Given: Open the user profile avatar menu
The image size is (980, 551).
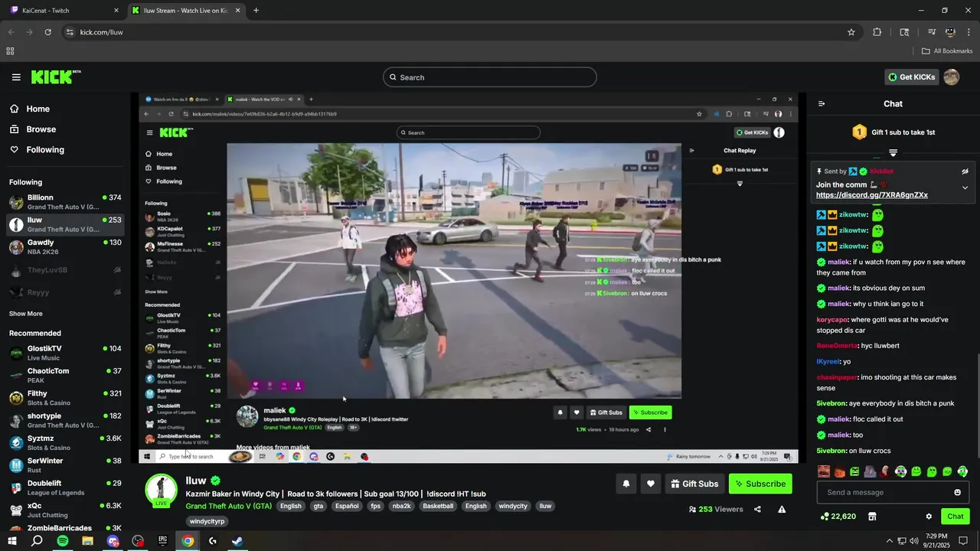Looking at the screenshot, I should click(x=952, y=77).
